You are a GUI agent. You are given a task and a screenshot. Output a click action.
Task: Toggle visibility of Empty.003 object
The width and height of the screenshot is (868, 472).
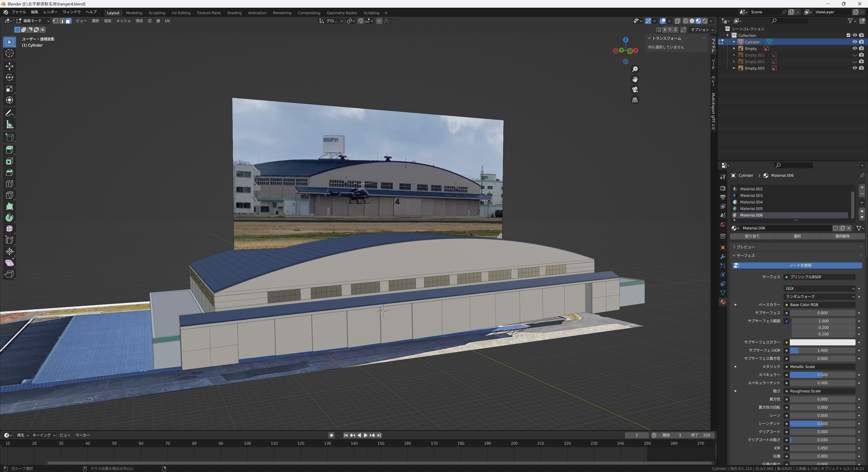point(854,68)
